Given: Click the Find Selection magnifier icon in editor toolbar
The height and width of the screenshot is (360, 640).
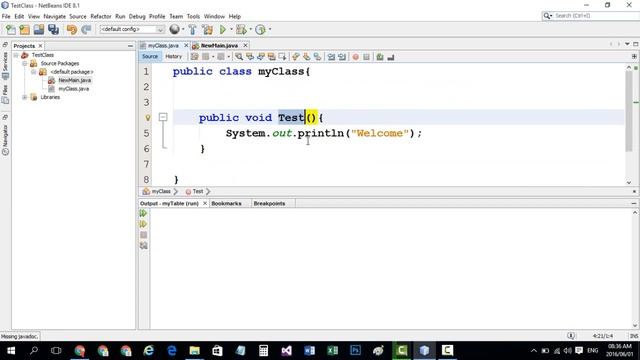Looking at the screenshot, I should 239,57.
